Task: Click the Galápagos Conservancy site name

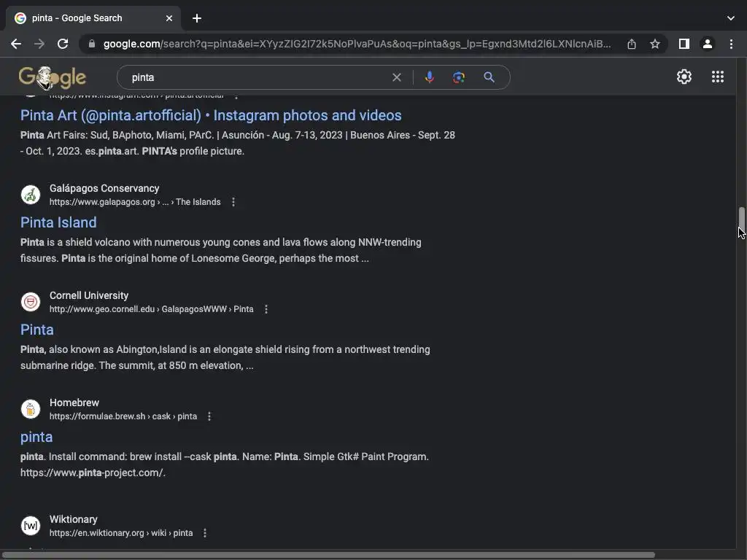Action: 104,189
